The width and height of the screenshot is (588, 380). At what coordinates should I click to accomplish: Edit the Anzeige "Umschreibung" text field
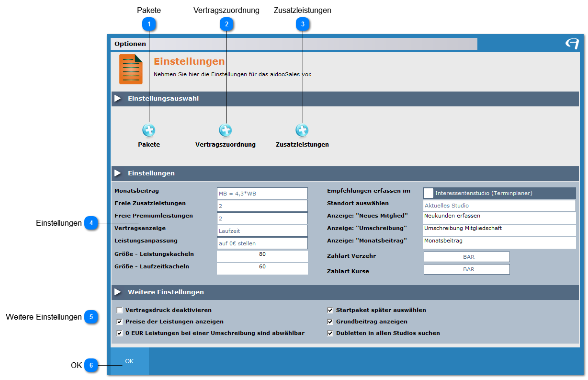(x=499, y=230)
